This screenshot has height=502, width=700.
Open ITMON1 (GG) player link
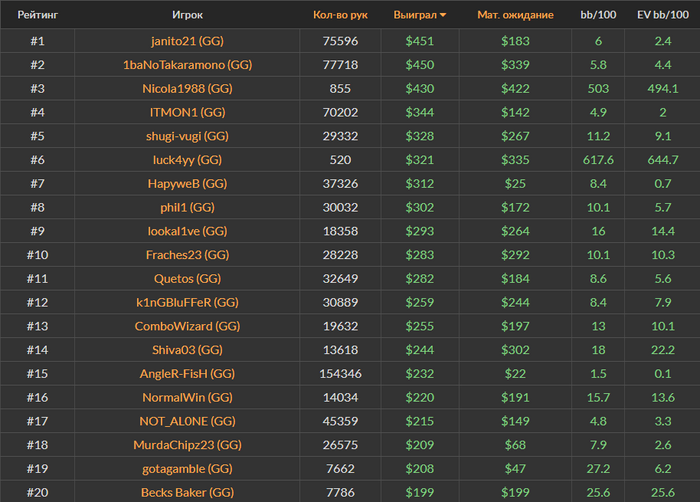(187, 112)
